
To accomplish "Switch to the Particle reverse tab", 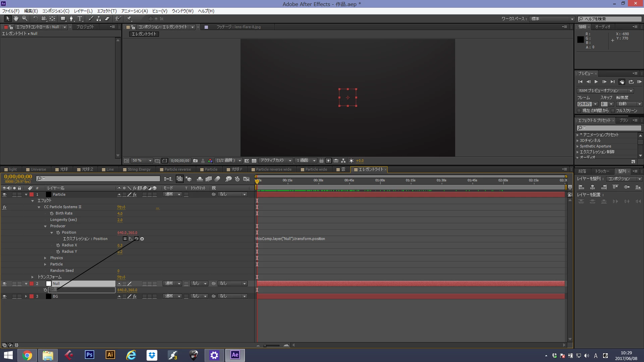I will (177, 169).
